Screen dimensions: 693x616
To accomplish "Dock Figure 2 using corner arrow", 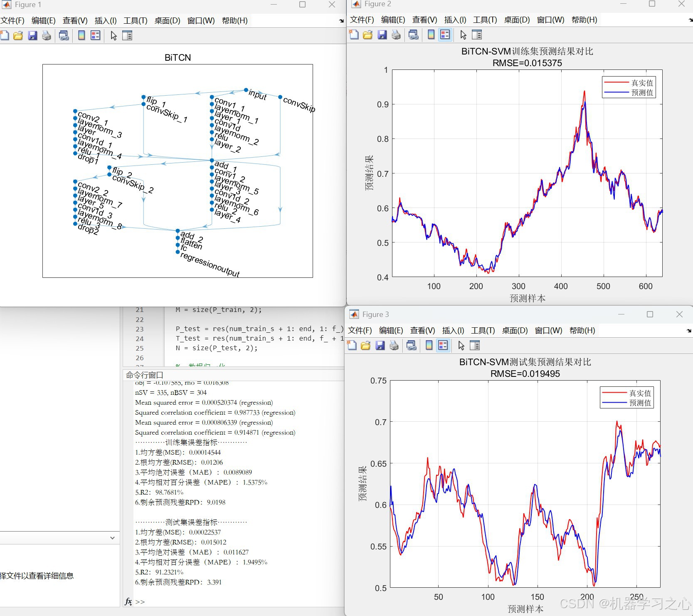I will (690, 20).
